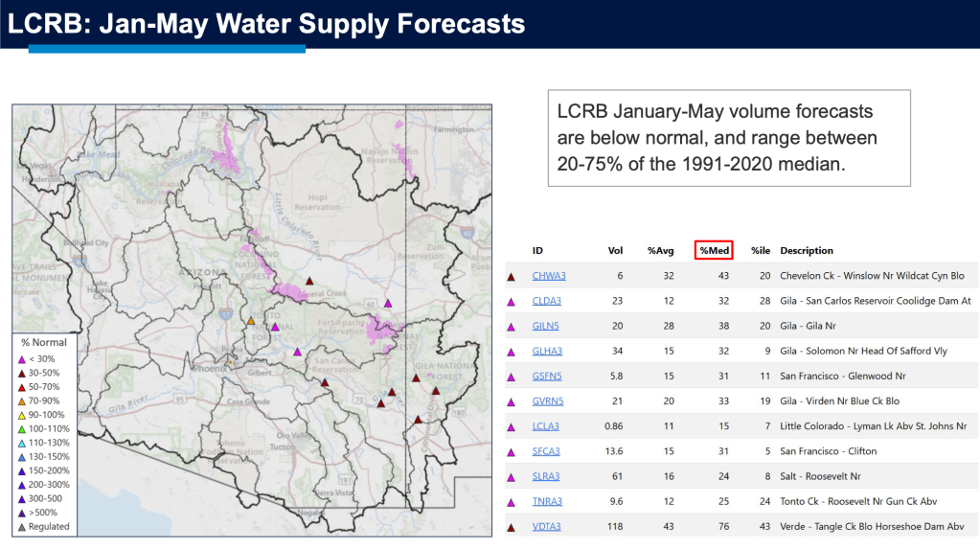Select the GVRN5 link in the table
This screenshot has width=980, height=549.
pyautogui.click(x=548, y=400)
